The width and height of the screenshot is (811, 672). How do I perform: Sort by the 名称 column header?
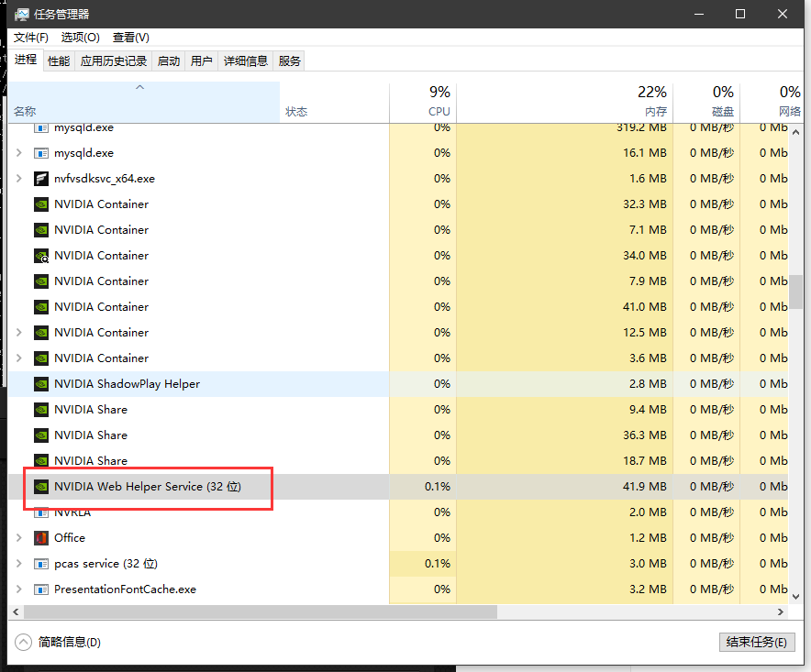click(144, 102)
